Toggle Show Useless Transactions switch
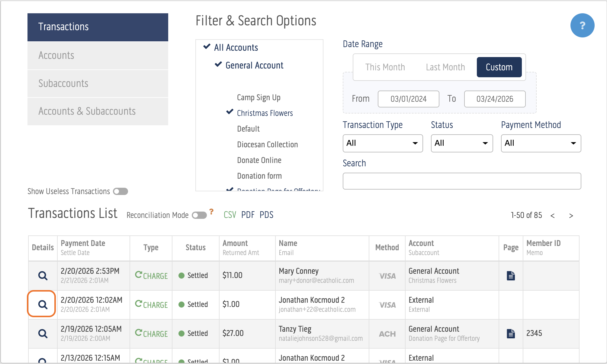Screen dimensions: 607x364 pyautogui.click(x=120, y=191)
